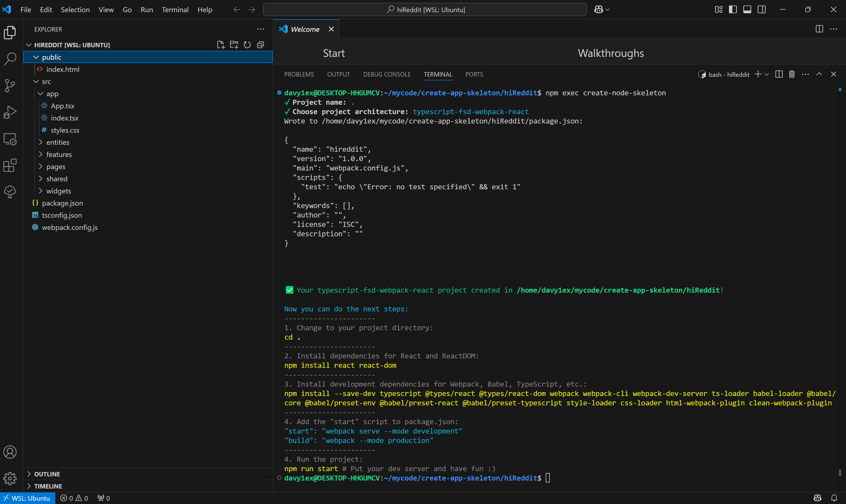
Task: Open the Manage settings gear
Action: point(10,479)
